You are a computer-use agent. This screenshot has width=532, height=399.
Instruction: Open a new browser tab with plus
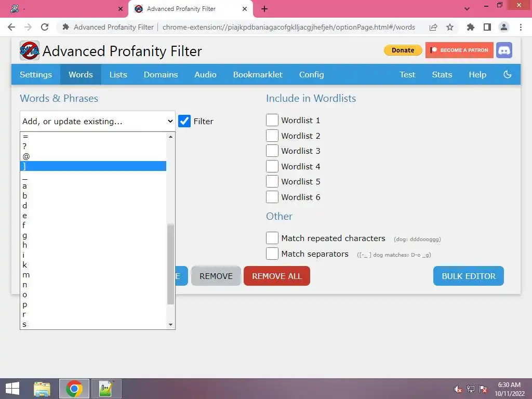(x=264, y=9)
